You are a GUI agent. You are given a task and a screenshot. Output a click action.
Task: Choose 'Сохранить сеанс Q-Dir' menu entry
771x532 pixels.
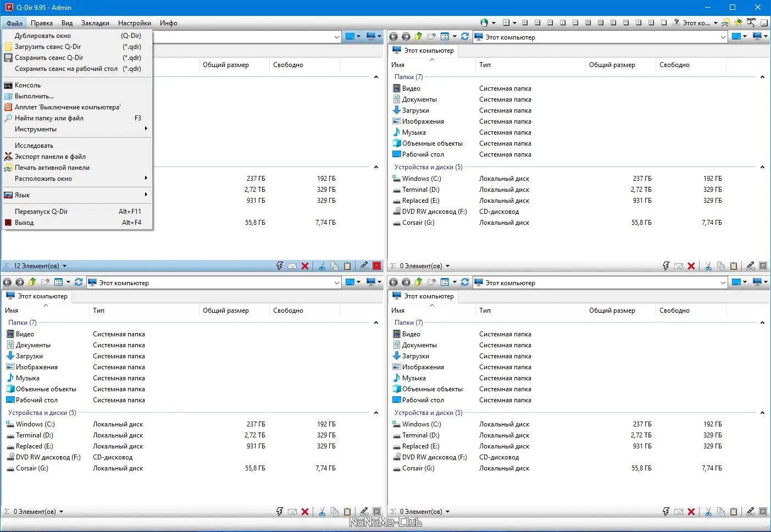coord(77,58)
